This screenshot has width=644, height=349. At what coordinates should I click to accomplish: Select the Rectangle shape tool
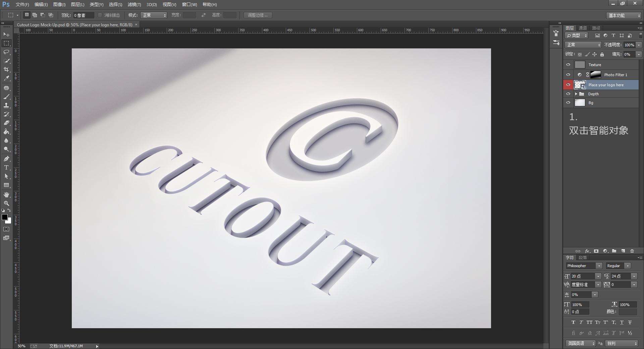tap(6, 185)
